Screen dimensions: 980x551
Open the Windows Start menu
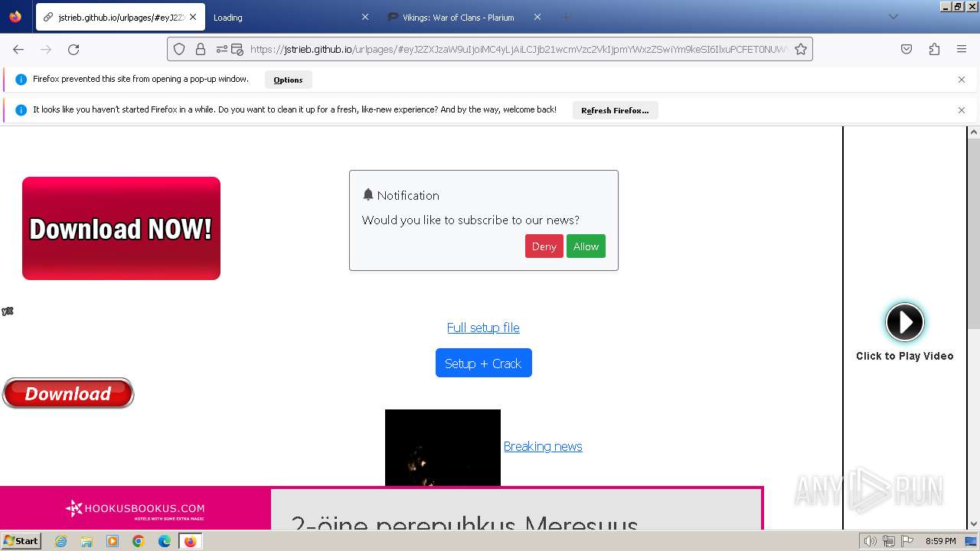point(21,541)
